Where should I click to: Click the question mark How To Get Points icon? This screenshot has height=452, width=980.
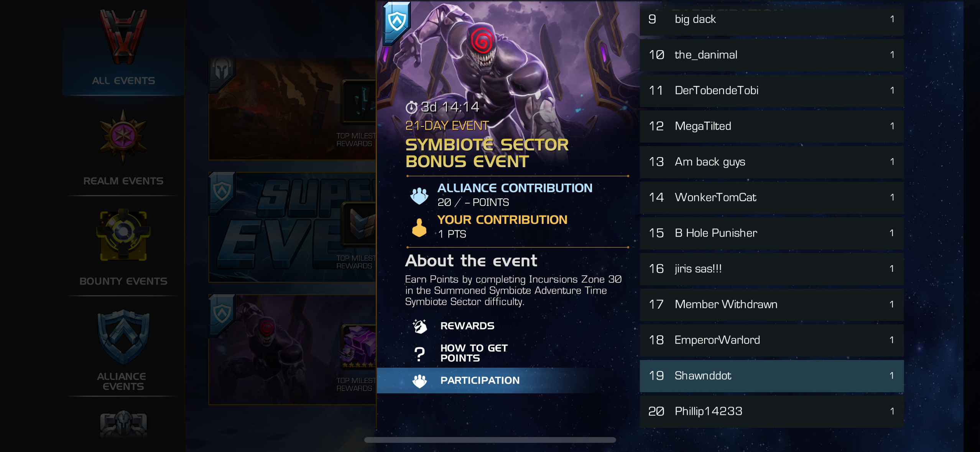coord(420,353)
